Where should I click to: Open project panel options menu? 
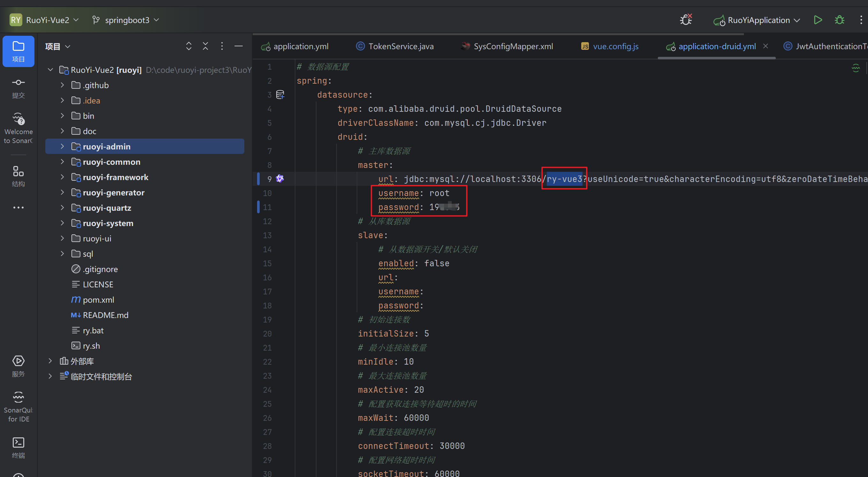pos(222,46)
